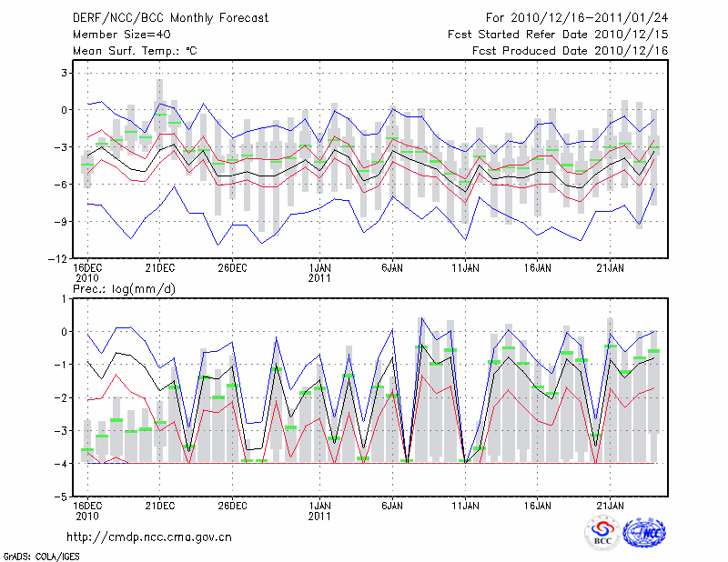The image size is (728, 562).
Task: Open the cmdp.ncc.cma.gov.cn URL
Action: [x=149, y=537]
